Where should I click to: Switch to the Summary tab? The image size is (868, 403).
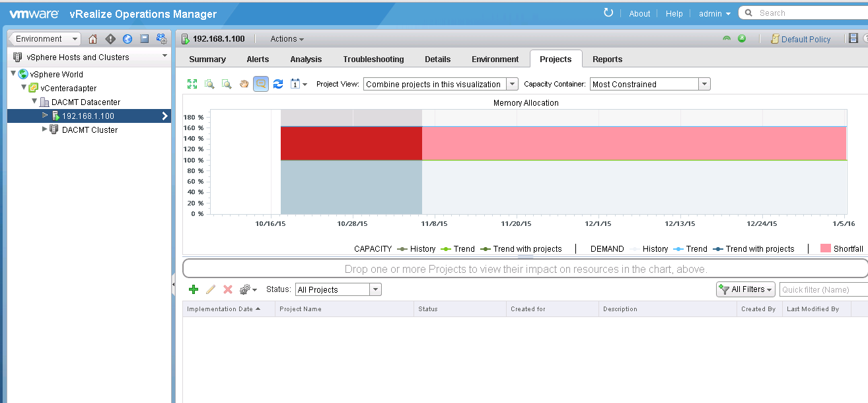click(x=207, y=59)
